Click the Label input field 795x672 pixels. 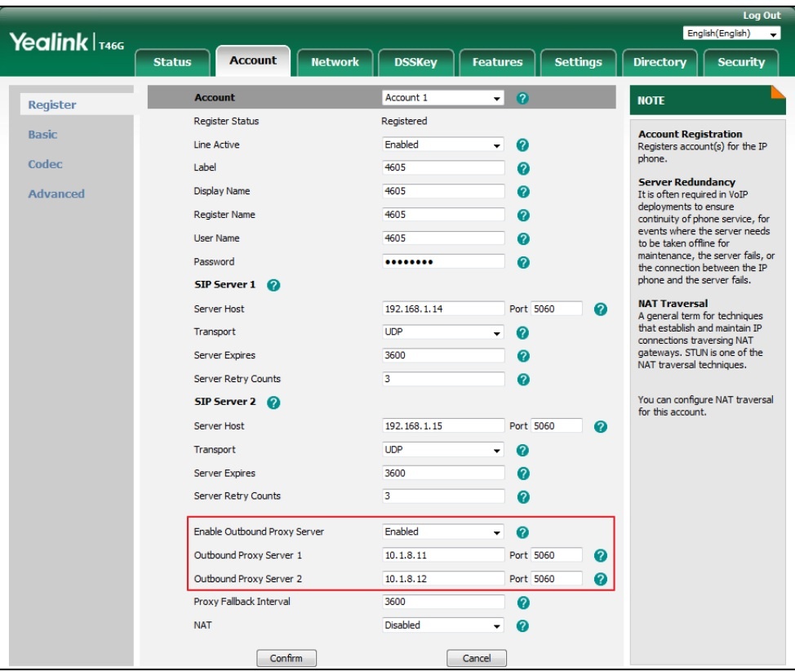click(443, 168)
